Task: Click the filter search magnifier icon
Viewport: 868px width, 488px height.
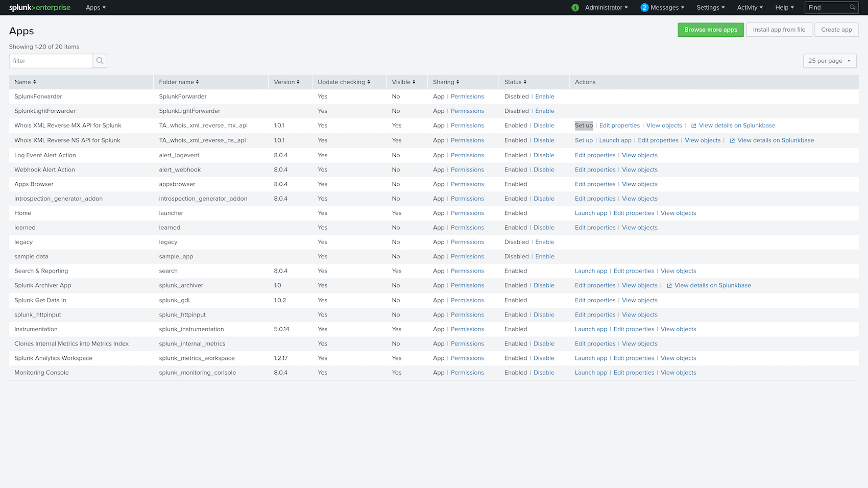Action: pyautogui.click(x=100, y=61)
